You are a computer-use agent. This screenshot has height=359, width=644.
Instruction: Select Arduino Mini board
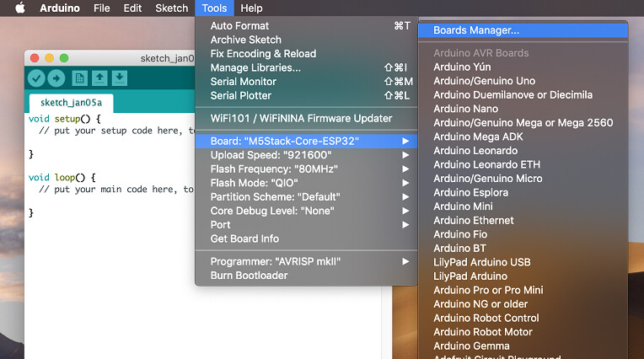[523, 206]
